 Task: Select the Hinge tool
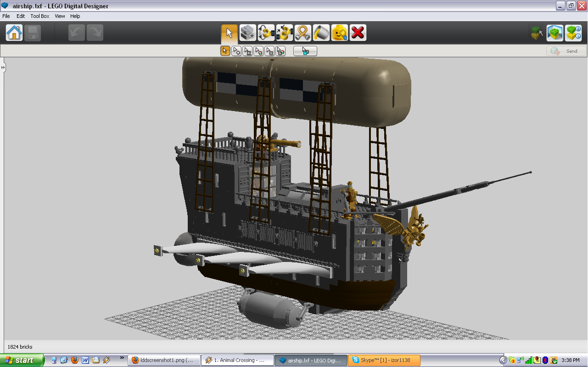(266, 33)
